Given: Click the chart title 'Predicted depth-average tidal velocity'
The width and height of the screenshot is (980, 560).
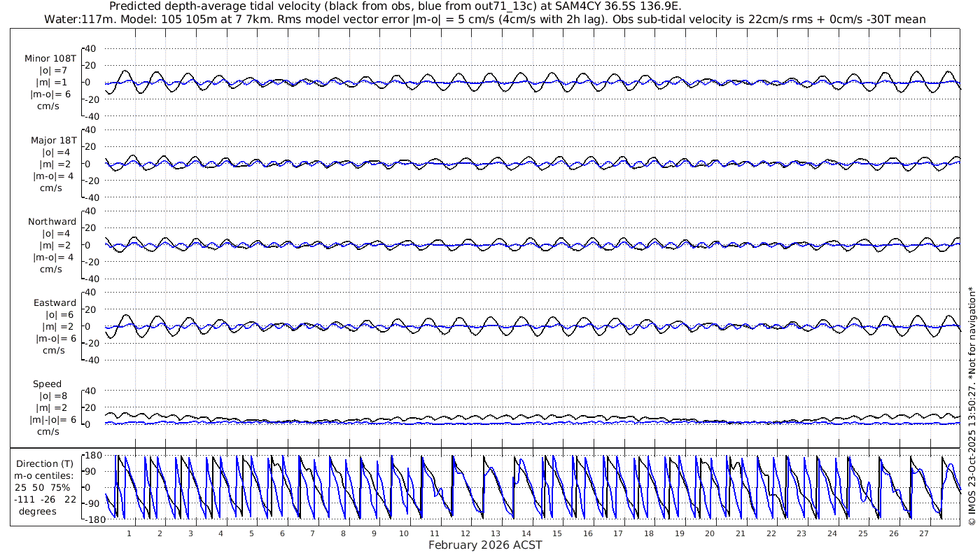Looking at the screenshot, I should click(x=214, y=6).
